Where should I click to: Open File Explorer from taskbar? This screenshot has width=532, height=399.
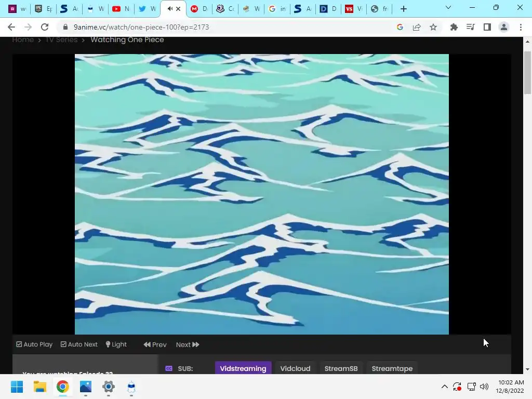coord(39,387)
